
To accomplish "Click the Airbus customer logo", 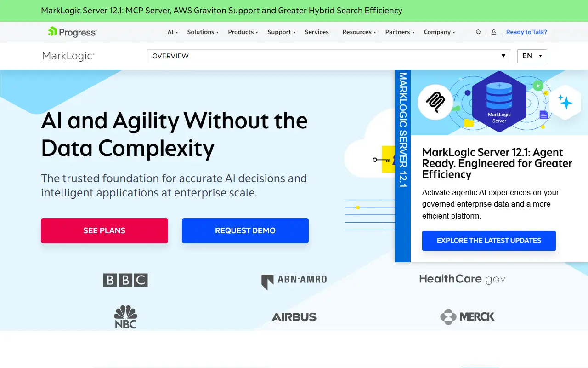I will [294, 317].
